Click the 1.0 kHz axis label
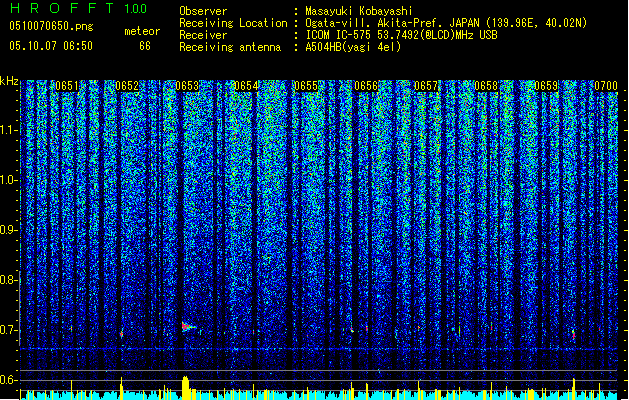This screenshot has width=629, height=400. coord(9,180)
